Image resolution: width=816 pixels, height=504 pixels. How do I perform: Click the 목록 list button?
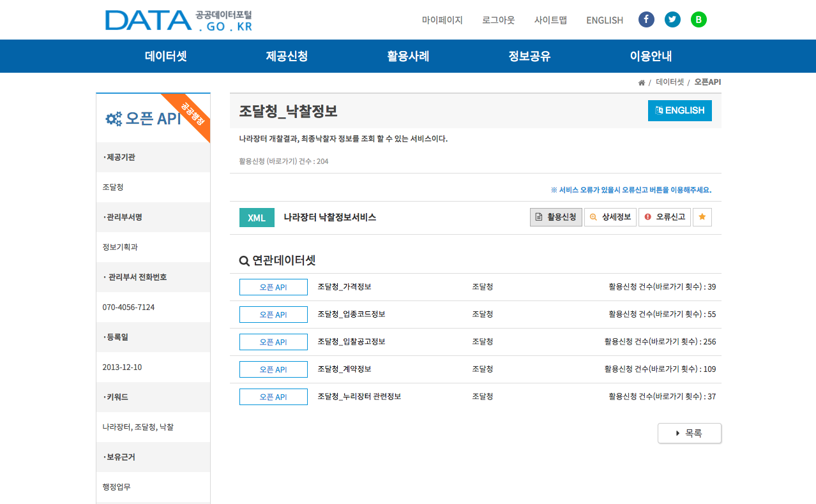(x=690, y=433)
